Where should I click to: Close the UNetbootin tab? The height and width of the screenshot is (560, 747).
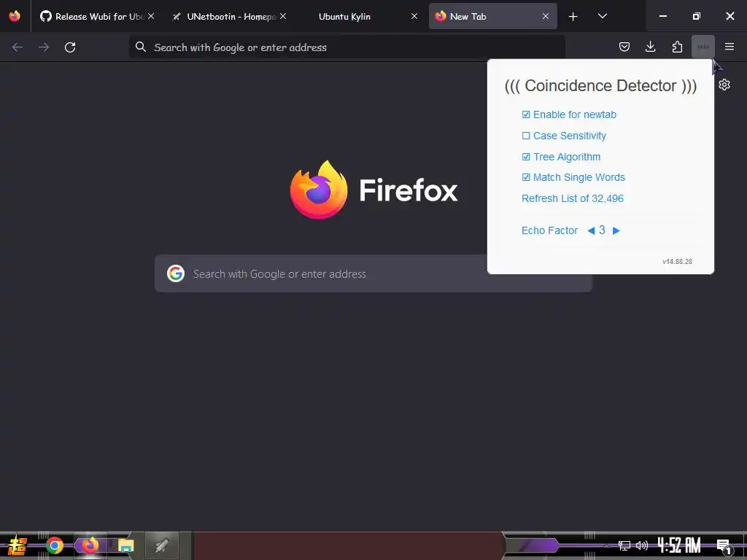point(283,16)
